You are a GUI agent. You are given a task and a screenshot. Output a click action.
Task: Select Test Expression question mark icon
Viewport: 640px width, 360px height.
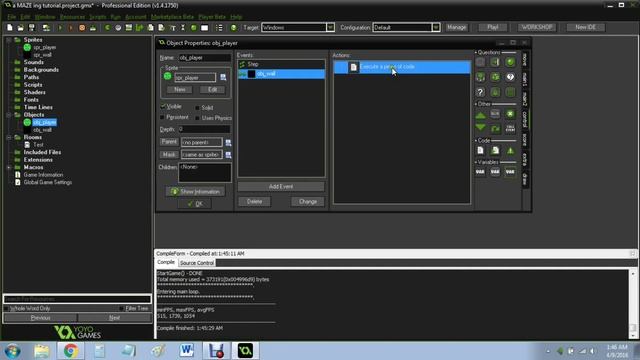click(480, 92)
